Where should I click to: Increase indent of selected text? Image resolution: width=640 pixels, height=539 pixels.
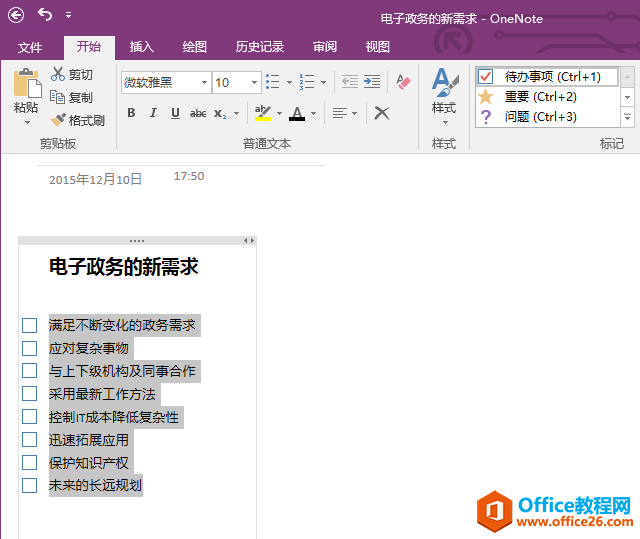(372, 82)
